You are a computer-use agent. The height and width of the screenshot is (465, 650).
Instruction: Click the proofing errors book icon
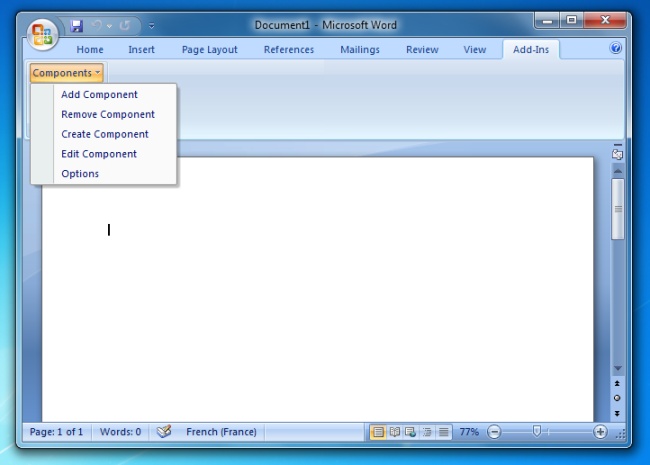coord(164,432)
